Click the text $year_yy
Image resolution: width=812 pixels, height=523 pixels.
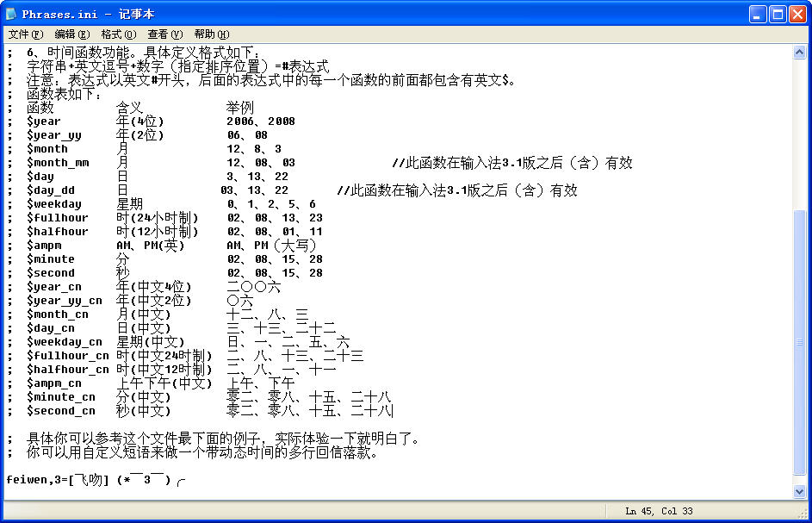pos(54,135)
